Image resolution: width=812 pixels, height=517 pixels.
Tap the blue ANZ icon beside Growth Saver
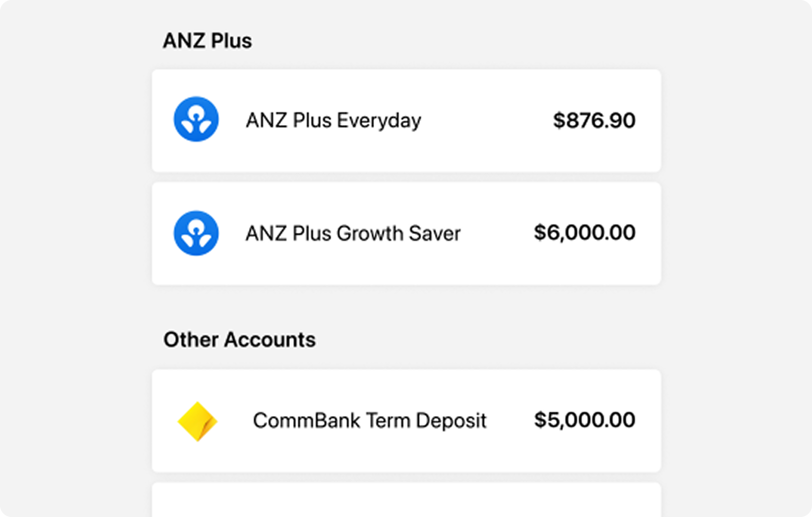tap(196, 233)
